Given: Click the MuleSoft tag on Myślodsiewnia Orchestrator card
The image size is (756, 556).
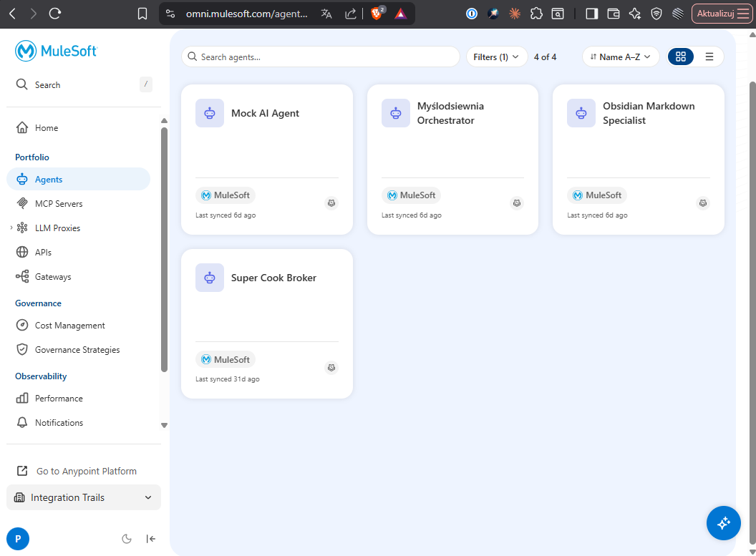Looking at the screenshot, I should 411,195.
